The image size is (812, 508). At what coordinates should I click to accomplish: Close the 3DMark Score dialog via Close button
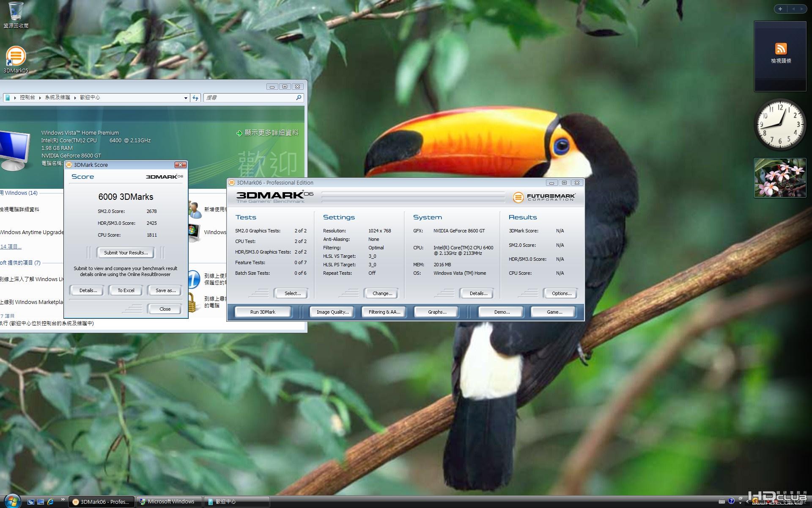165,309
